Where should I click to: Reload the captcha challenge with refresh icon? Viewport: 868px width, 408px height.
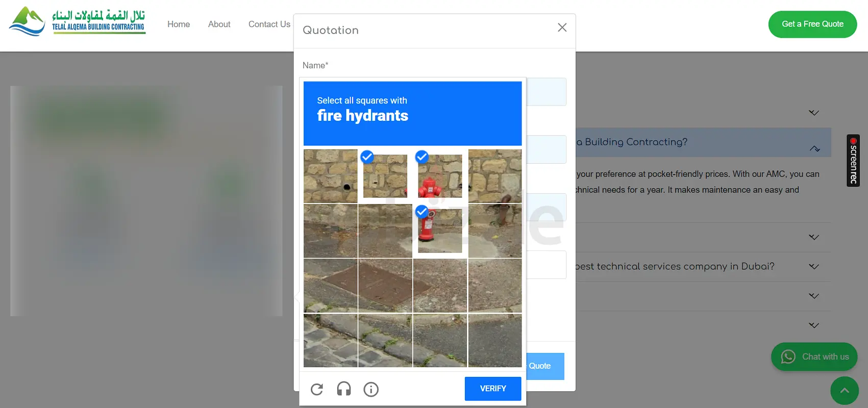(x=317, y=390)
